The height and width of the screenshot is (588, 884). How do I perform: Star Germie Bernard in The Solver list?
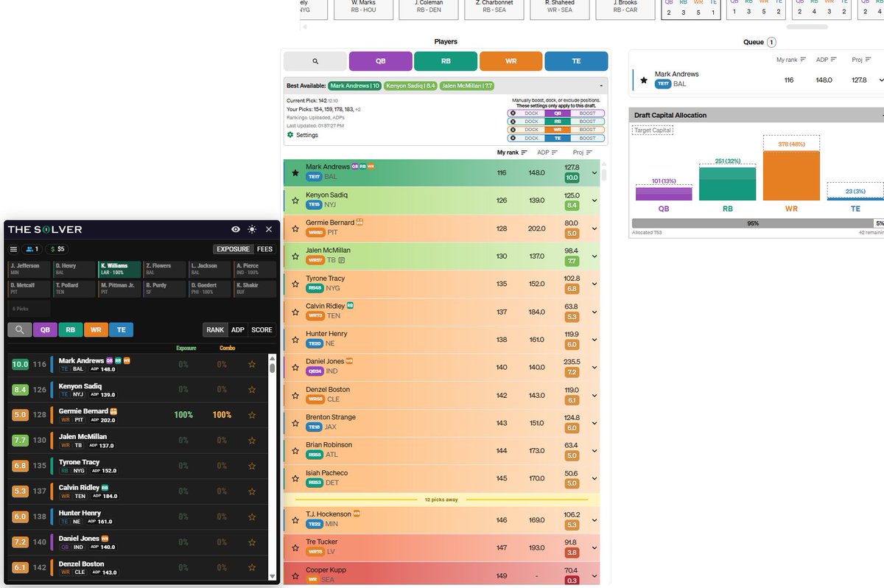tap(252, 415)
